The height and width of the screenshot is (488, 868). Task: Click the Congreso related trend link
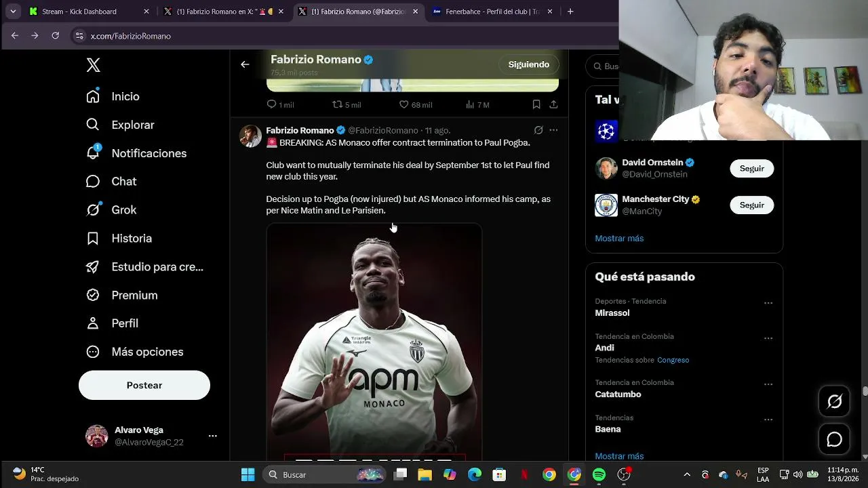pyautogui.click(x=673, y=360)
